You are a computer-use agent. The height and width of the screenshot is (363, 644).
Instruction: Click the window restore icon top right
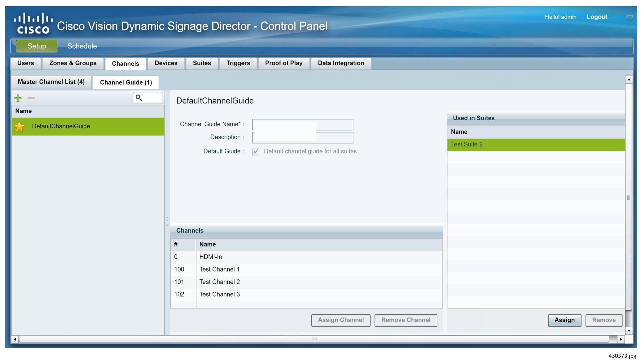click(x=629, y=17)
